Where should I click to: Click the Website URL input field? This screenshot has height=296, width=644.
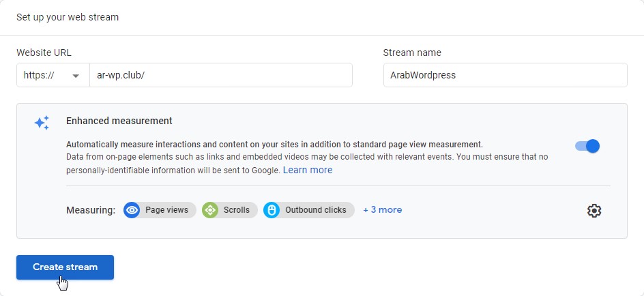pos(220,76)
